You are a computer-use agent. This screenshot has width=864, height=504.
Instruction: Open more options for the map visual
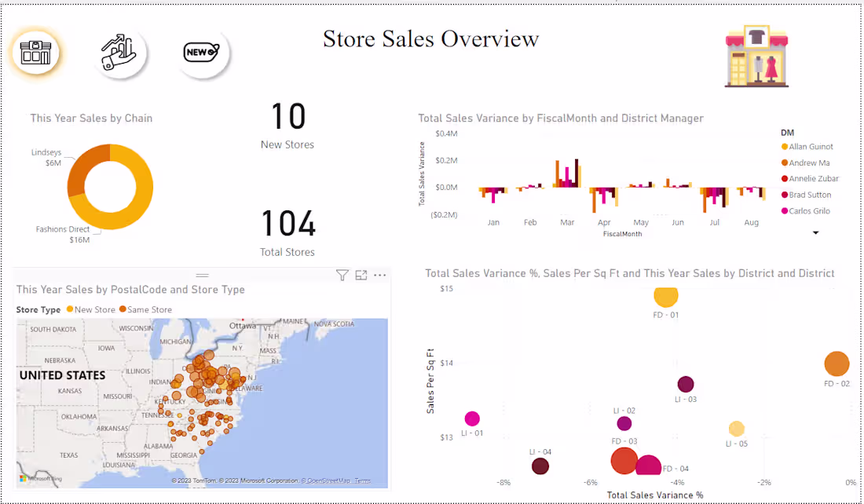click(380, 276)
